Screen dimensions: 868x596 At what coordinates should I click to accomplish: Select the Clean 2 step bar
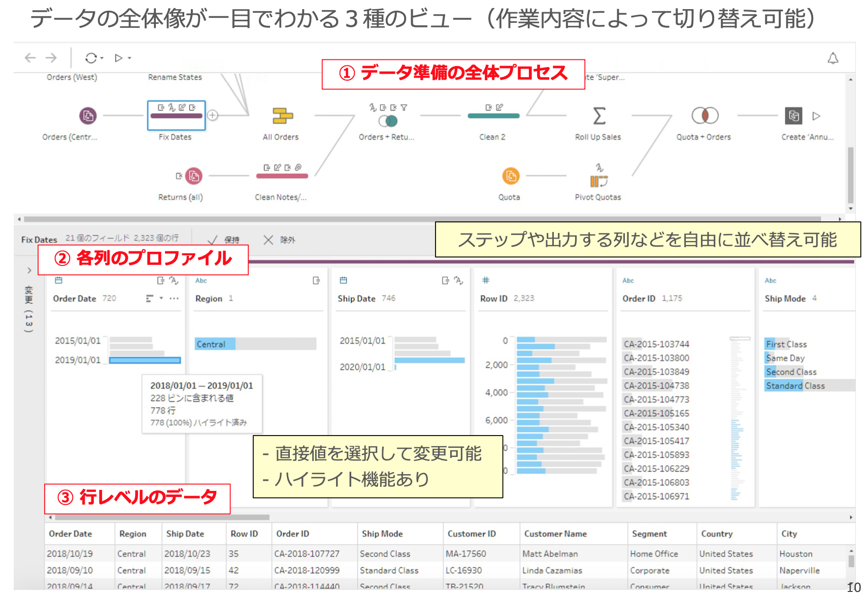(493, 116)
